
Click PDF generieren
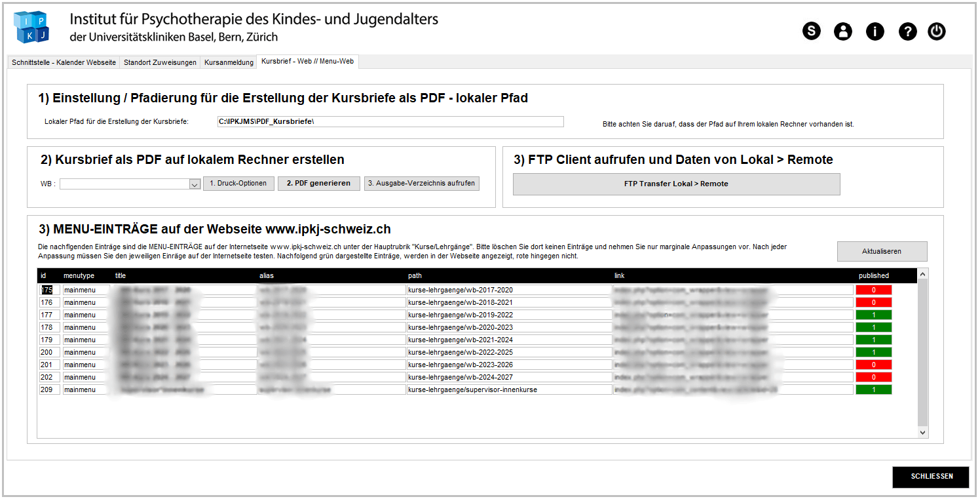[319, 184]
